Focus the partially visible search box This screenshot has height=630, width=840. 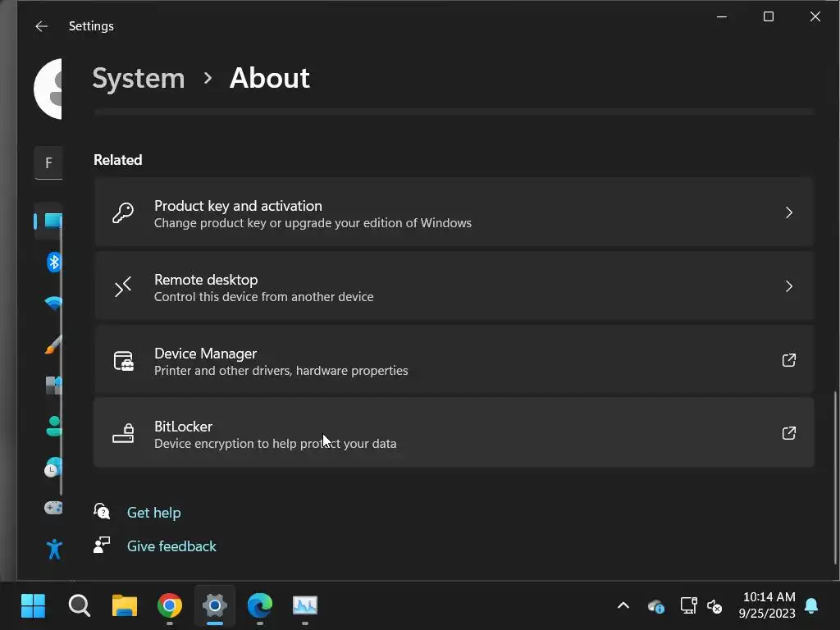[48, 163]
